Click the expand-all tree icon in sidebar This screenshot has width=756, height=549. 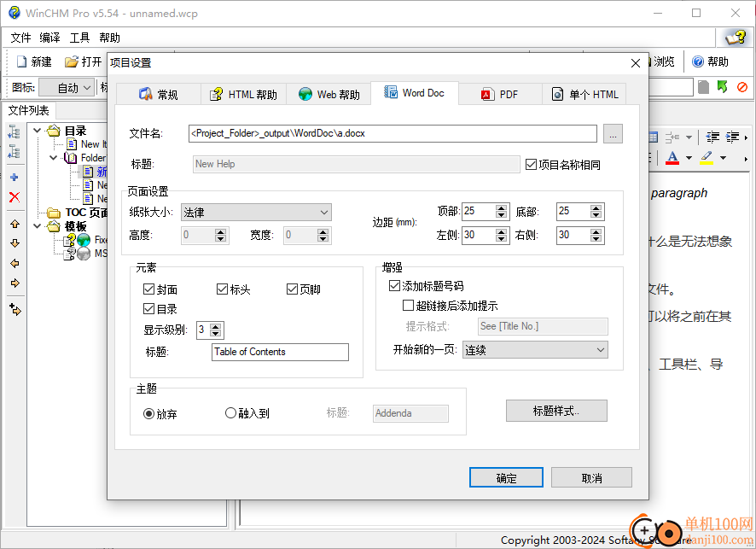pyautogui.click(x=14, y=131)
